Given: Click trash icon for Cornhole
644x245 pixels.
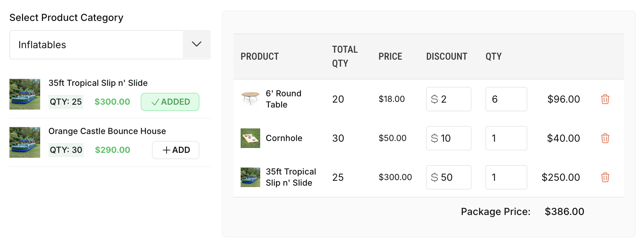Looking at the screenshot, I should [x=605, y=138].
